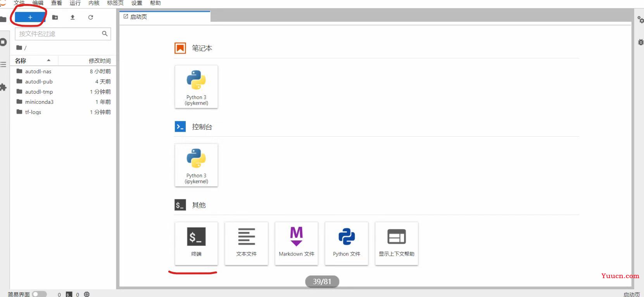Screen dimensions: 644x297
Task: Create a new Markdown 文件
Action: (x=296, y=243)
